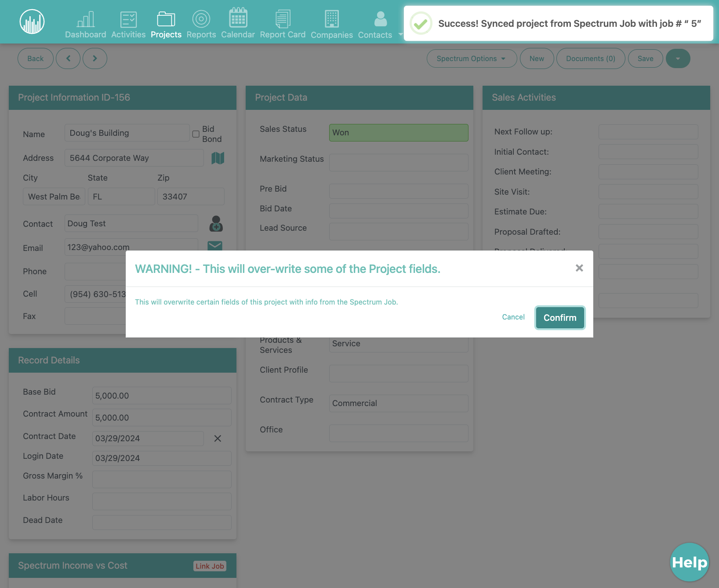Open the dropdown arrow next to Save
Screen dimensions: 719x588
click(x=678, y=58)
